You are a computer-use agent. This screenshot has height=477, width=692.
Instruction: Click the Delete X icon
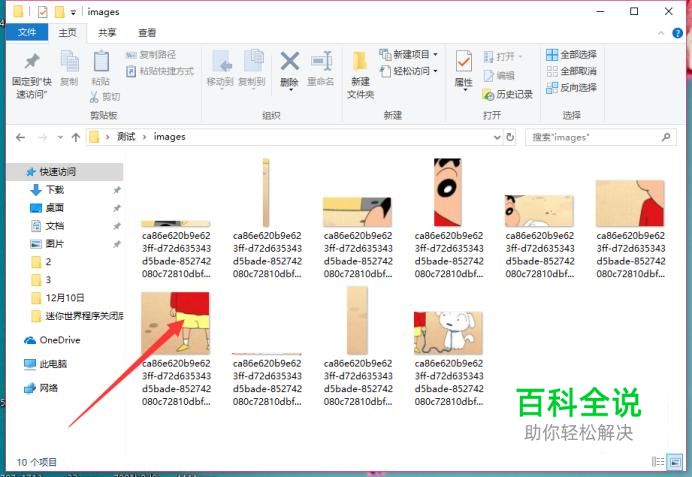click(290, 61)
